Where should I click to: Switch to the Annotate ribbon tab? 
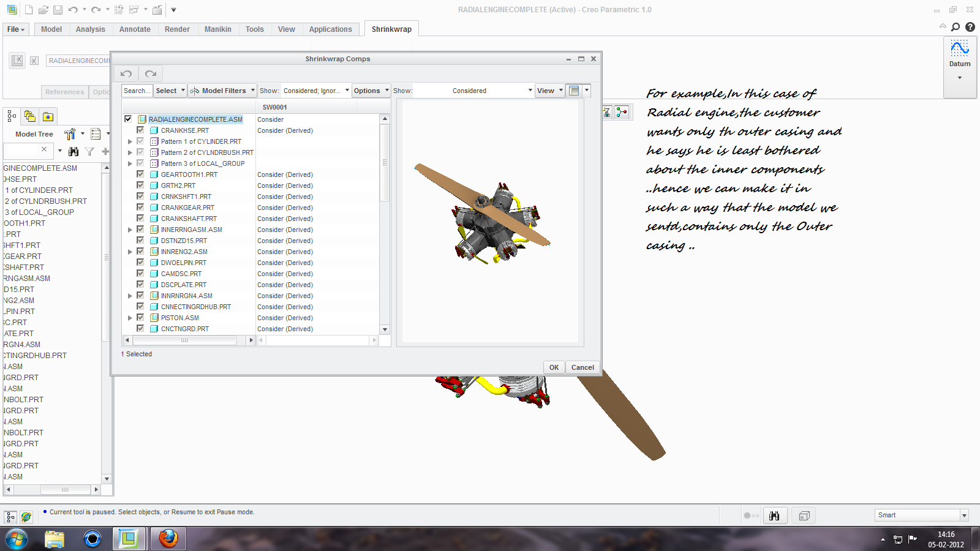click(x=135, y=29)
